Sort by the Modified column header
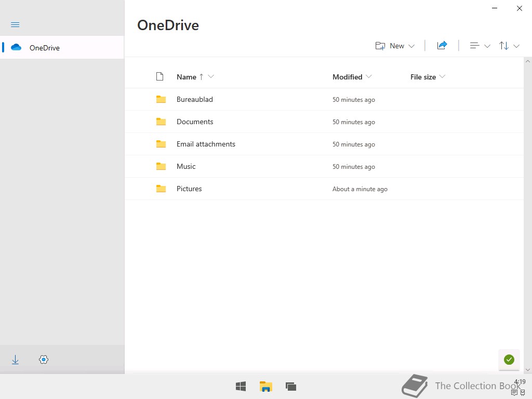Image resolution: width=532 pixels, height=399 pixels. pos(348,77)
